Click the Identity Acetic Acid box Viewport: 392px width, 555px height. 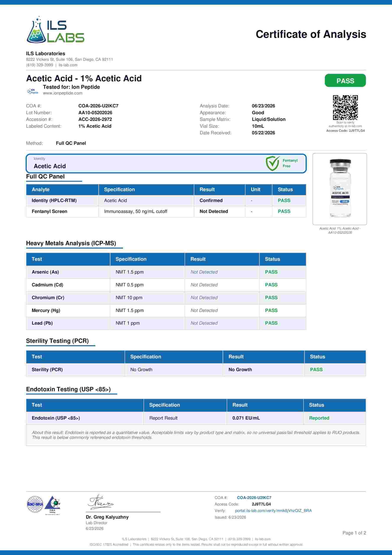tap(166, 163)
